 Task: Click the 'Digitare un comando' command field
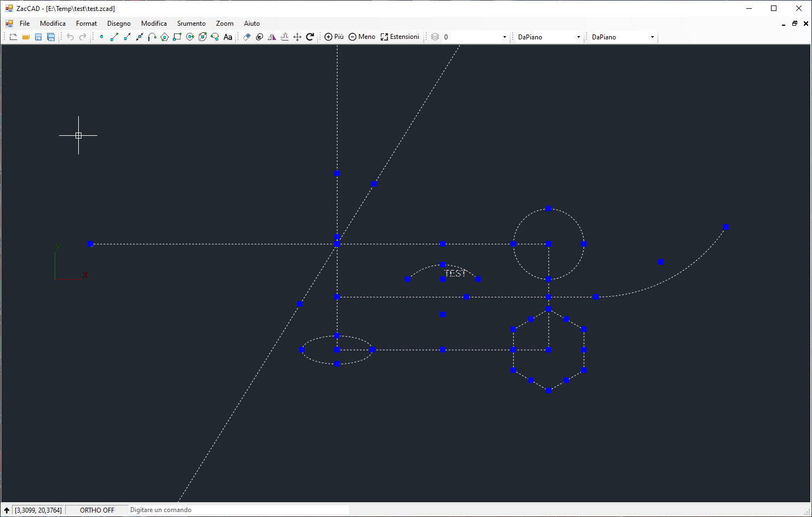pos(239,510)
